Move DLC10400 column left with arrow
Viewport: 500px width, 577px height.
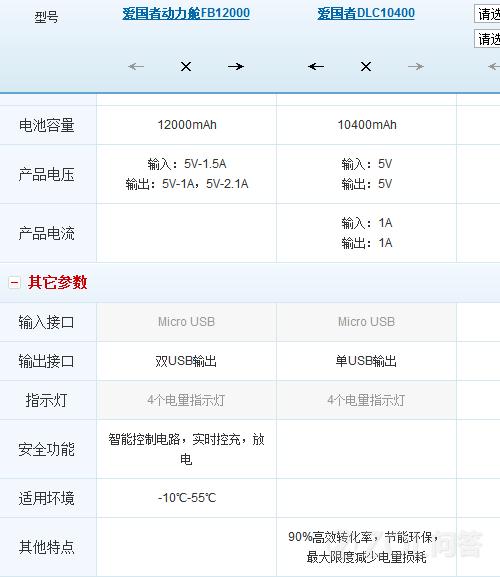point(316,67)
